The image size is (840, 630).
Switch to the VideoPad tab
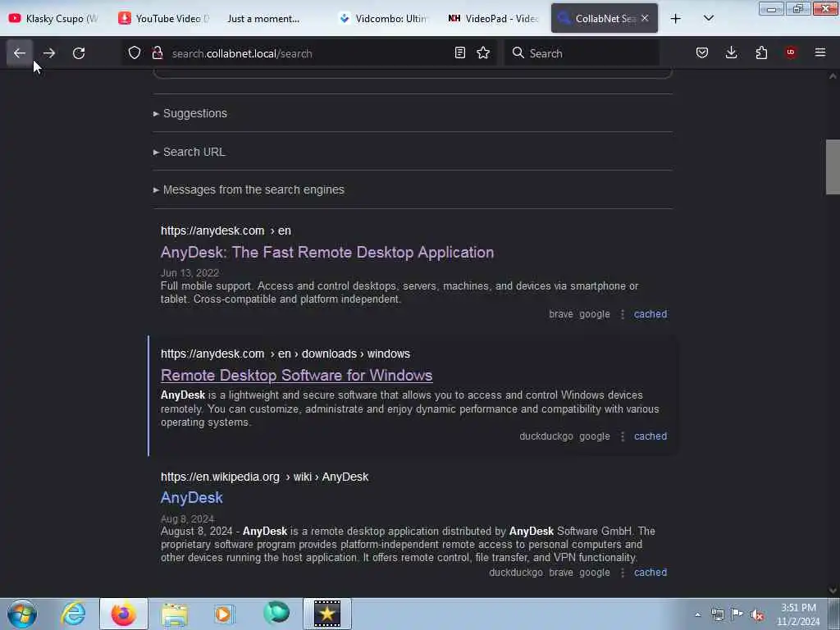tap(493, 19)
